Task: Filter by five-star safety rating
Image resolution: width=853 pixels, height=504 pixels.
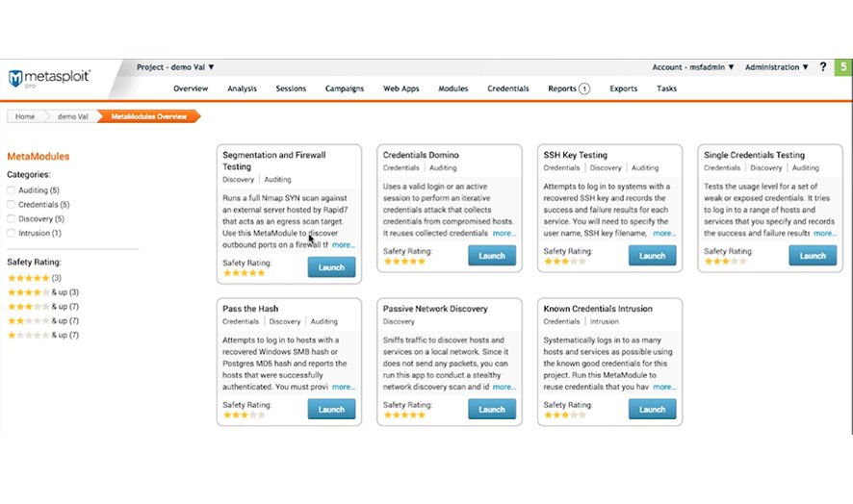Action: 28,277
